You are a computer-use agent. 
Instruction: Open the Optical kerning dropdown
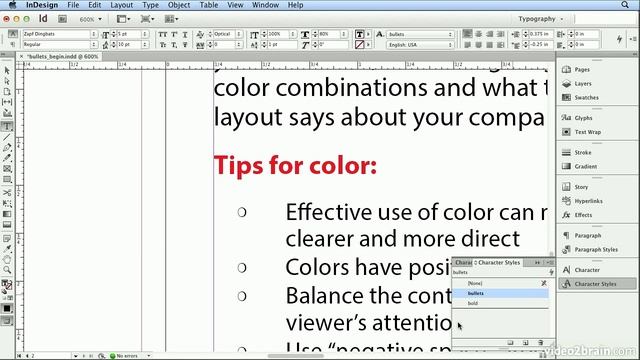(x=239, y=34)
